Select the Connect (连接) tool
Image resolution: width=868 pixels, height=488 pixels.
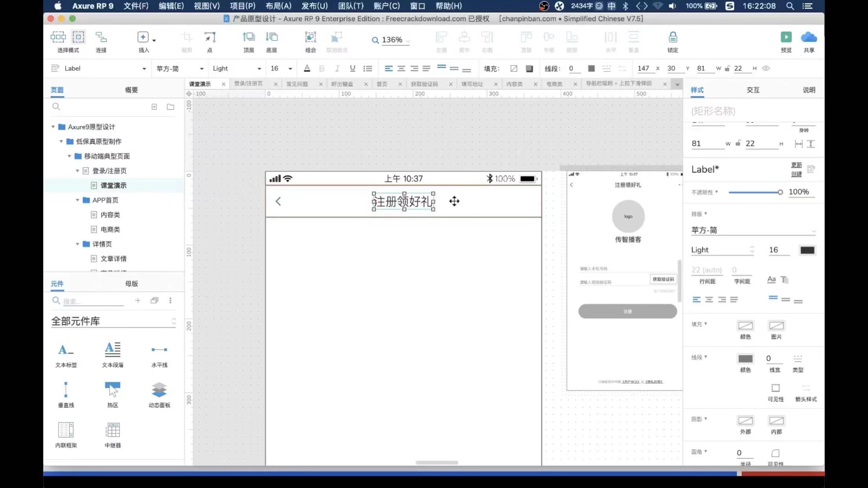pos(101,37)
